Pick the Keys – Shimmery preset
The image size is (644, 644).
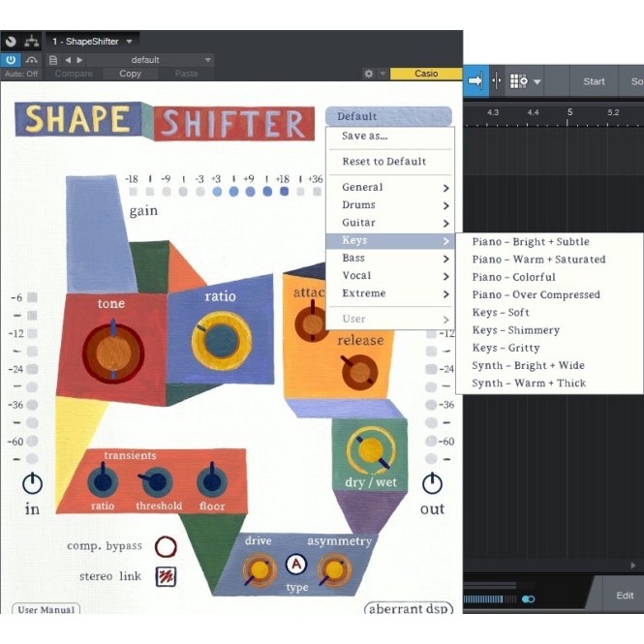pyautogui.click(x=549, y=330)
